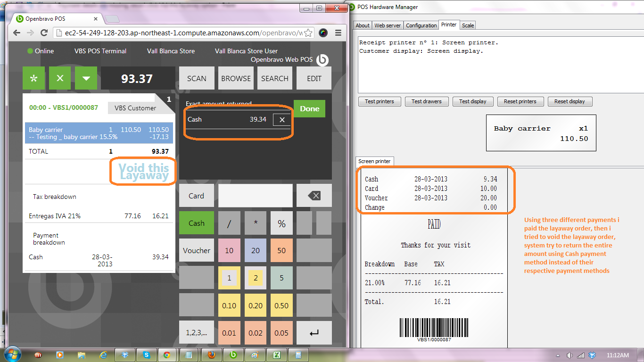Click the volume icon in system tray
The height and width of the screenshot is (362, 644).
point(570,355)
